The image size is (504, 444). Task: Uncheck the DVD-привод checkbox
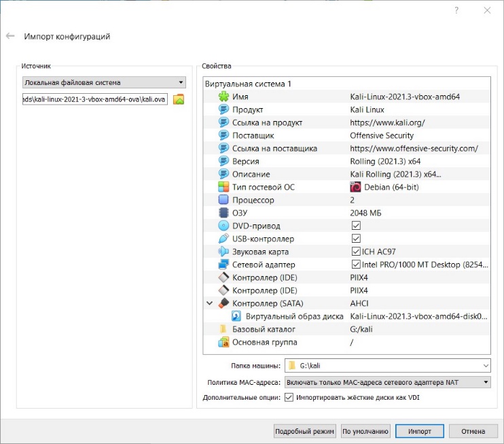pos(356,225)
